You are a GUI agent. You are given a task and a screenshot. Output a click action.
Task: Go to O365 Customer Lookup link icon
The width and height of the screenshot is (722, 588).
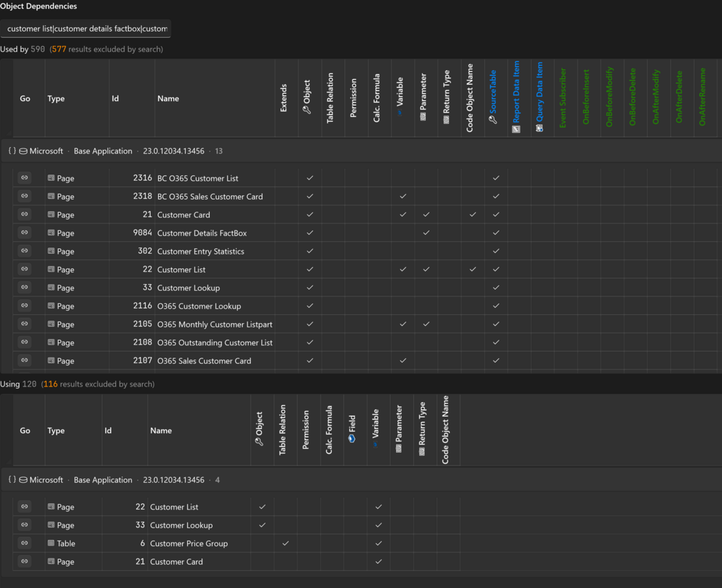point(24,306)
